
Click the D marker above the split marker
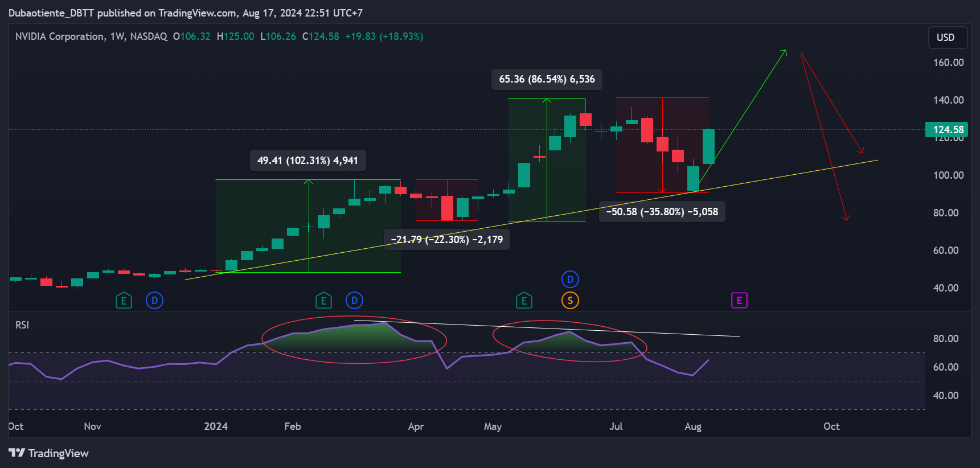pyautogui.click(x=570, y=280)
